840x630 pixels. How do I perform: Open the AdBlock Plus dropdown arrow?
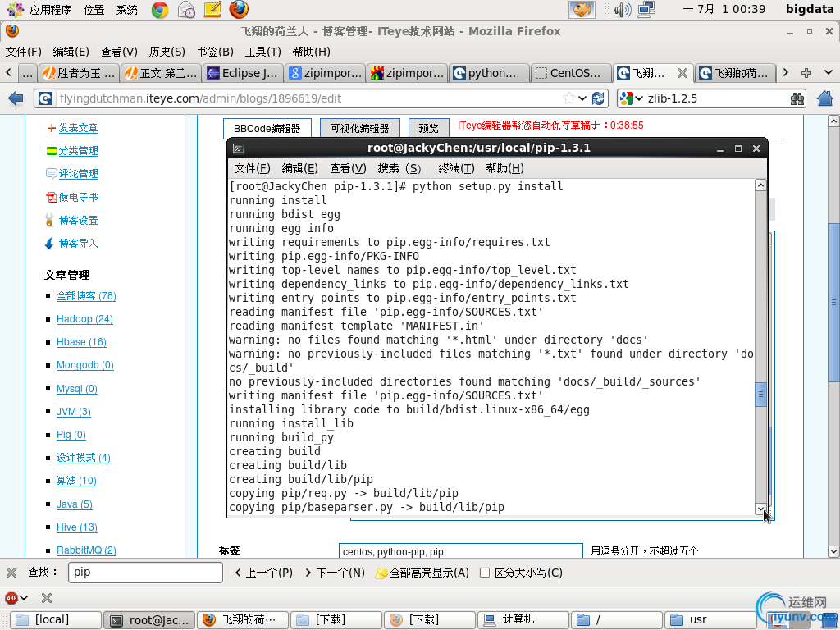24,597
